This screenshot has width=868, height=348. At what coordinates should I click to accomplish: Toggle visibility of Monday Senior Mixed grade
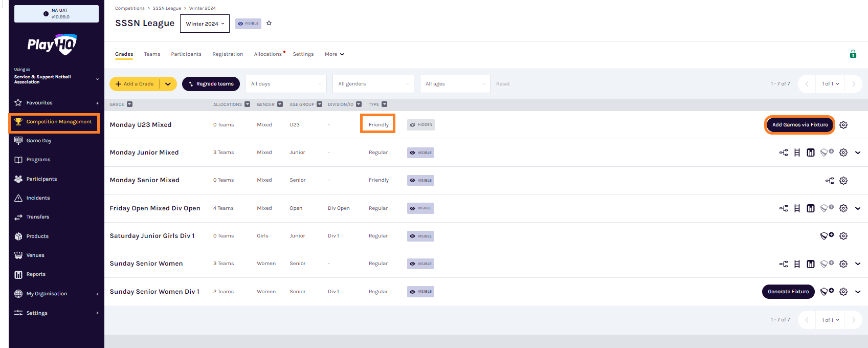pos(420,180)
